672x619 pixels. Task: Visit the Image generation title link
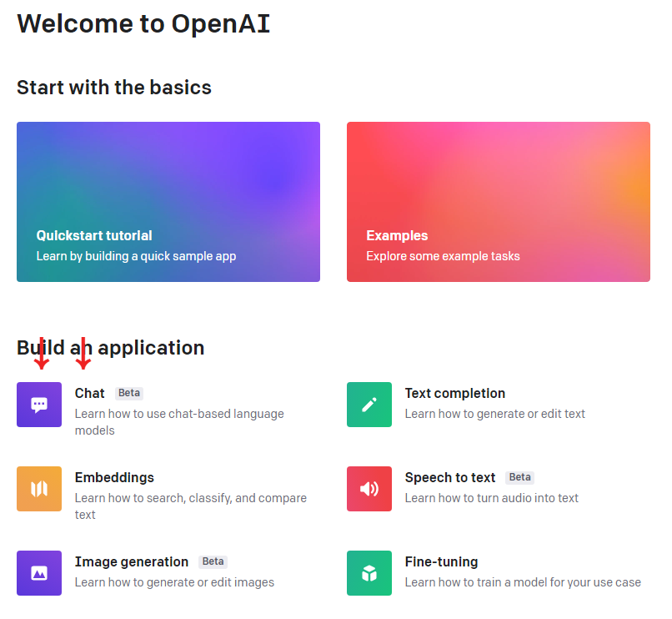[132, 561]
